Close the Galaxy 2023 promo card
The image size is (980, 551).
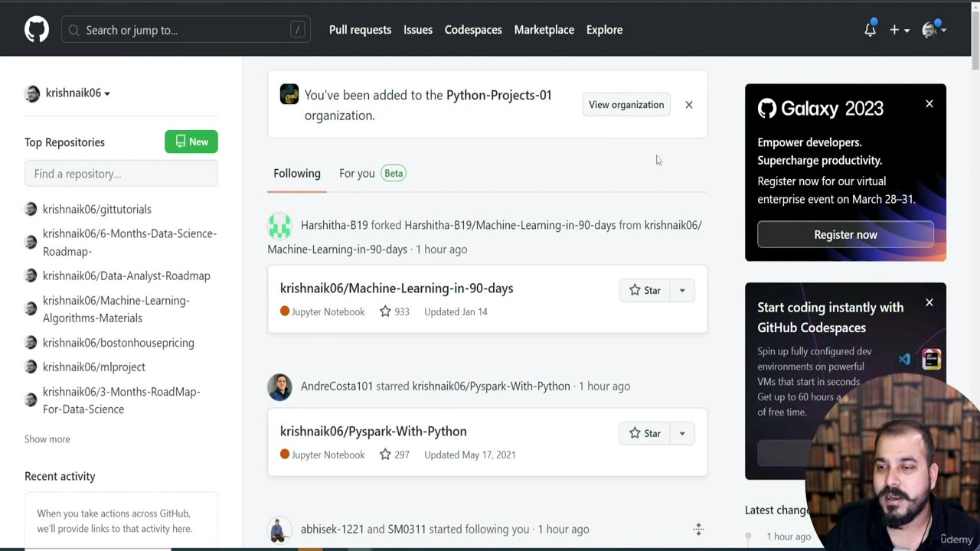coord(929,104)
